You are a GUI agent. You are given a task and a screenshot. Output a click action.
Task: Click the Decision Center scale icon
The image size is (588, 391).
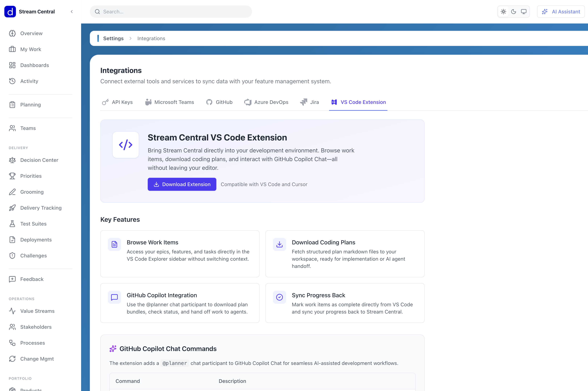point(12,160)
